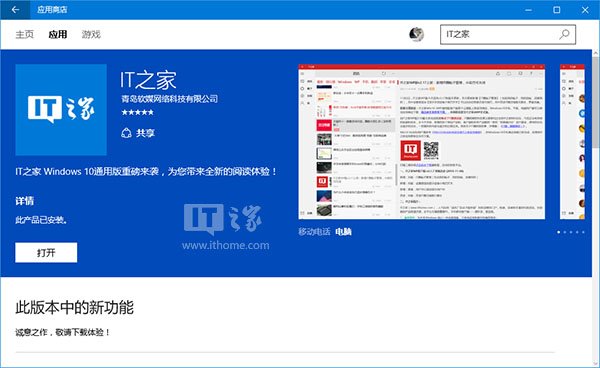The image size is (600, 368).
Task: Open the main desktop app screenshot
Action: coord(422,142)
